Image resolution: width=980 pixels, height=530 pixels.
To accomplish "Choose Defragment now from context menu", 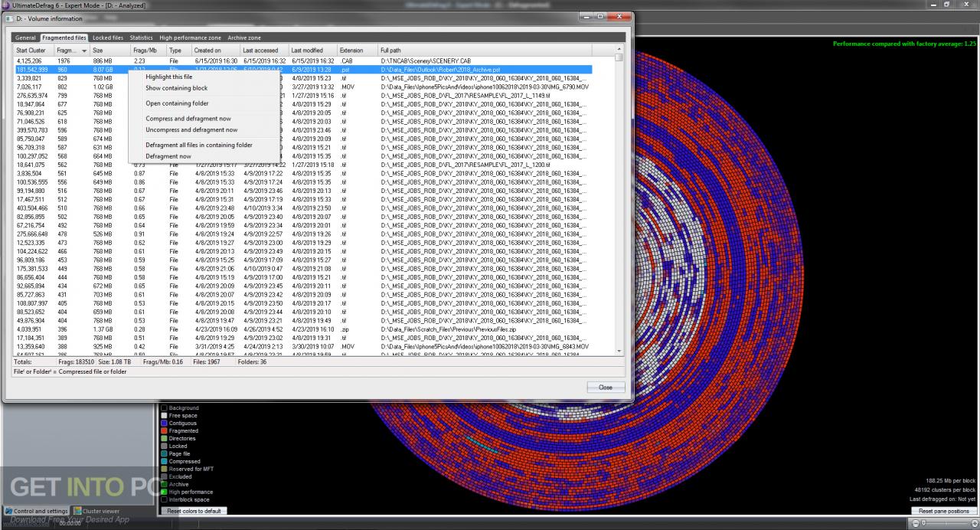I will tap(204, 156).
